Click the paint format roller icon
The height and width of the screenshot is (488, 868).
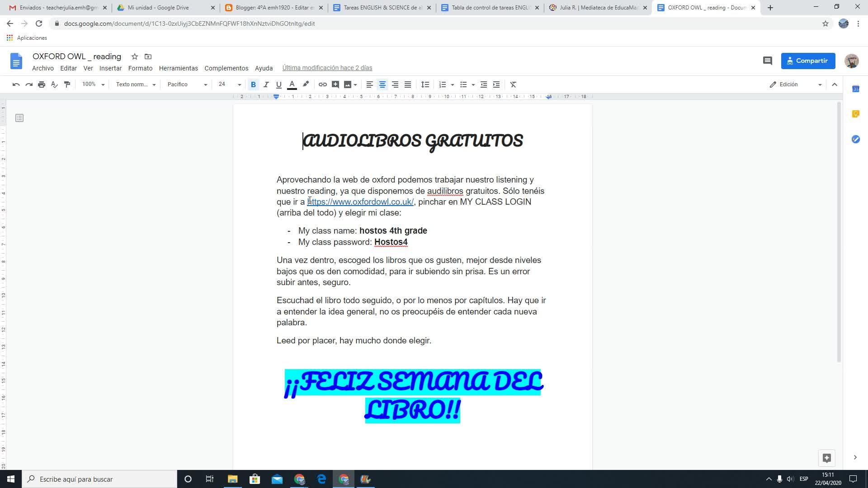[67, 84]
